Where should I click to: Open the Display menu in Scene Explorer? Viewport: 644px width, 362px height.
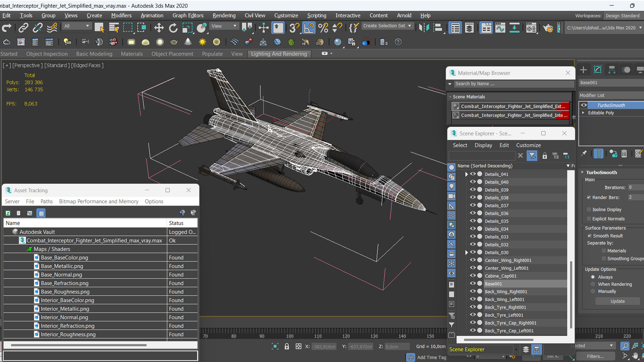[x=483, y=145]
